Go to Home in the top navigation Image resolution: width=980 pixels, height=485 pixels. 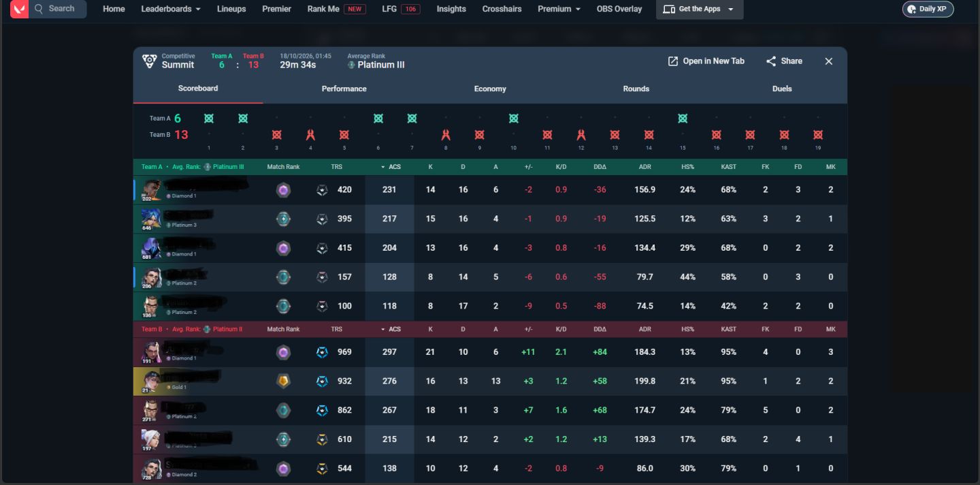point(114,9)
